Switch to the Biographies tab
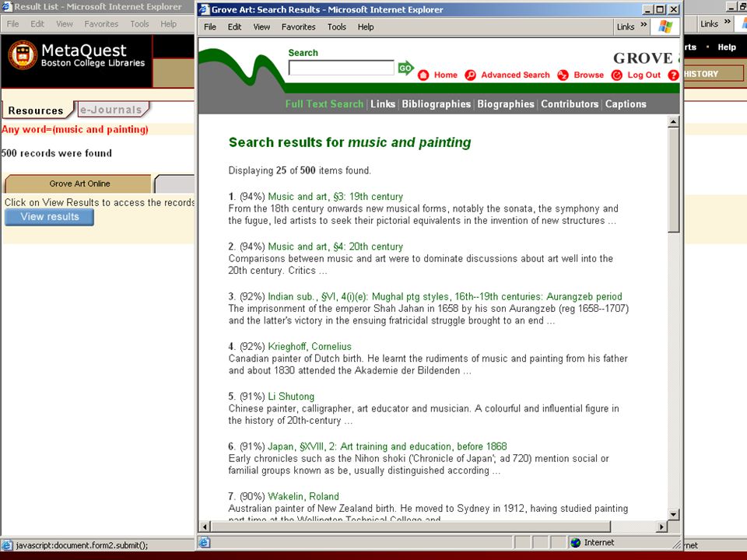 [x=506, y=103]
